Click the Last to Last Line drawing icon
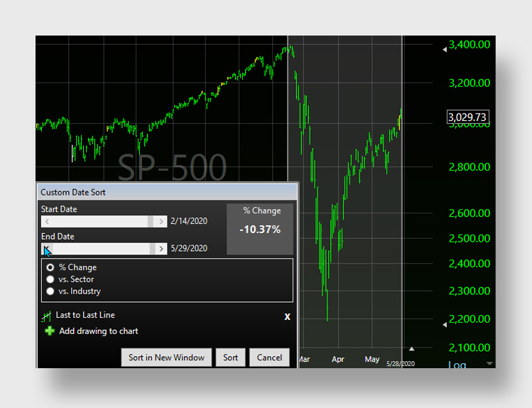This screenshot has width=532, height=408. tap(48, 316)
